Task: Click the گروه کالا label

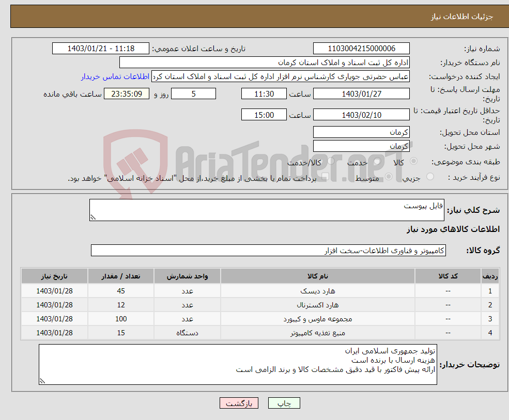Action: pyautogui.click(x=483, y=250)
